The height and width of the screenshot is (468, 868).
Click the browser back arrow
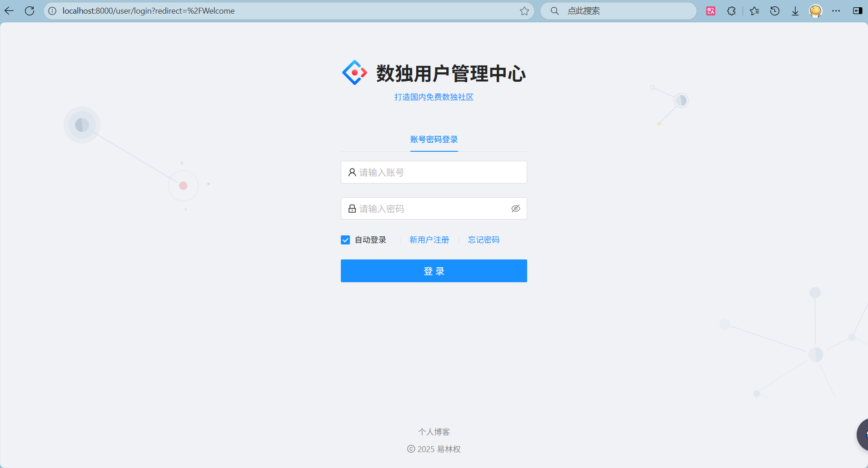pyautogui.click(x=9, y=11)
